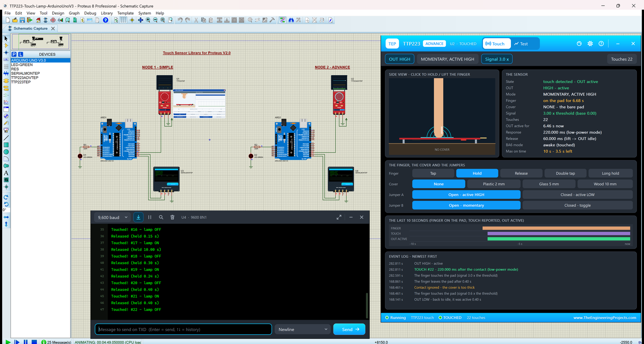644x344 pixels.
Task: Choose the 2D Graphics Circle tool
Action: (x=6, y=152)
